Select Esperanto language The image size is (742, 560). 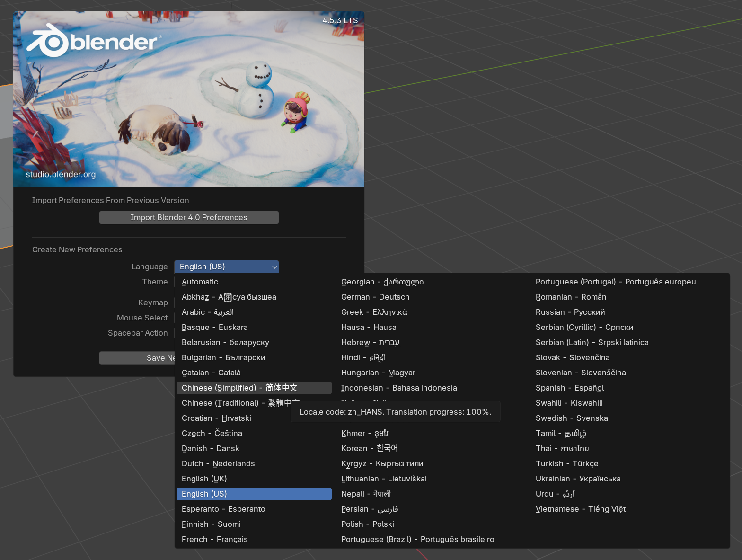click(x=254, y=509)
